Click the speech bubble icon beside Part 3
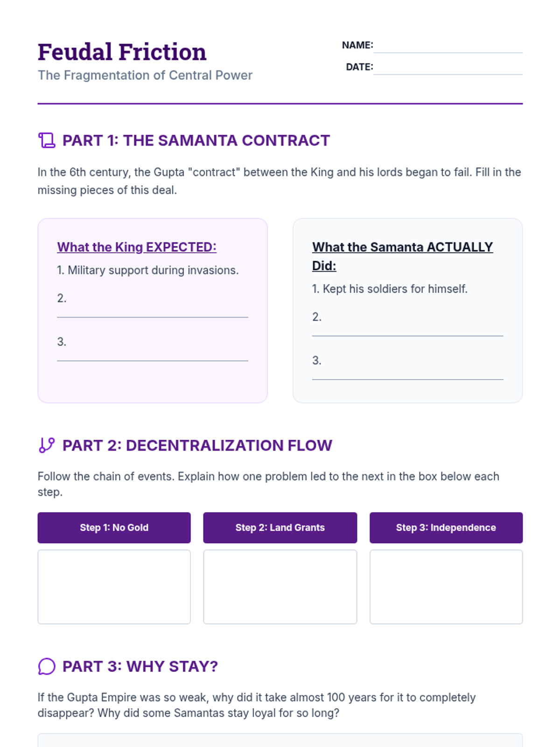This screenshot has width=560, height=747. click(x=47, y=666)
